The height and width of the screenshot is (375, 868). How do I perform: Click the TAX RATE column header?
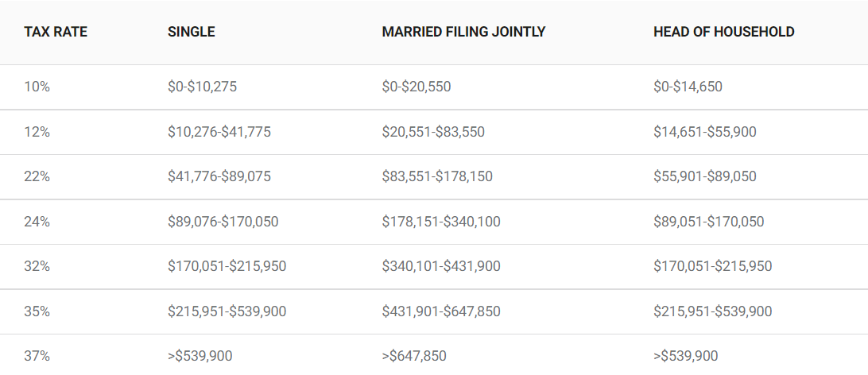pos(56,33)
